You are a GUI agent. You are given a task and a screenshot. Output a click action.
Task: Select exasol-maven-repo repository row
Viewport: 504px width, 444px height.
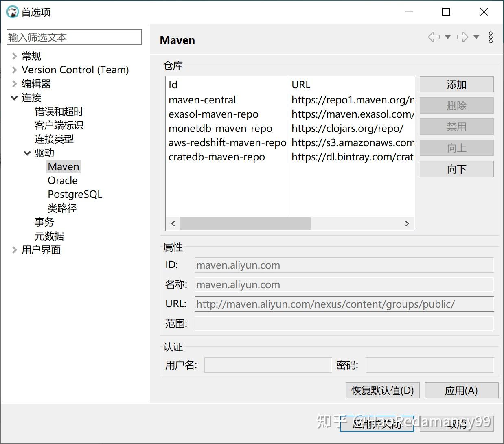pos(290,114)
